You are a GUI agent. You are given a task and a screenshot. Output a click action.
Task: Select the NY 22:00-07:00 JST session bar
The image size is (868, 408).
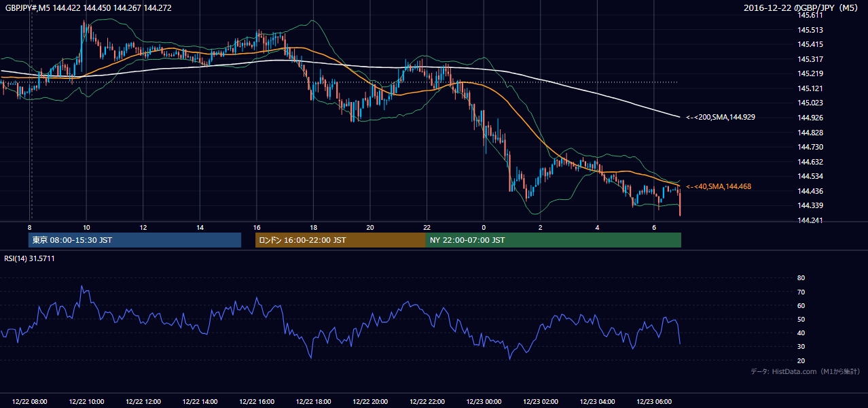[x=554, y=240]
